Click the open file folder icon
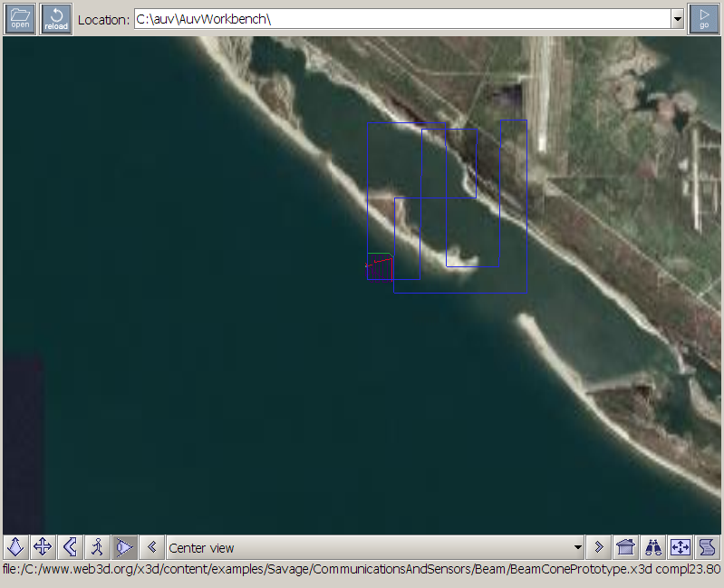Image resolution: width=724 pixels, height=588 pixels. 20,18
